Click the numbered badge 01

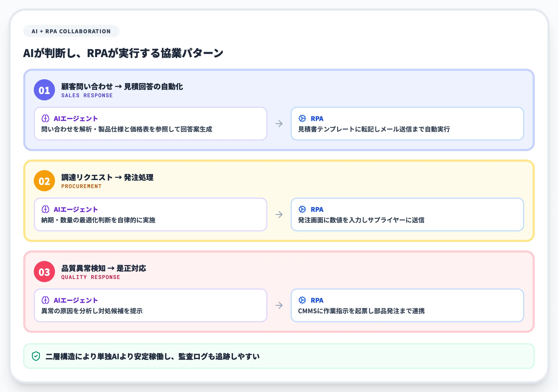click(x=44, y=90)
